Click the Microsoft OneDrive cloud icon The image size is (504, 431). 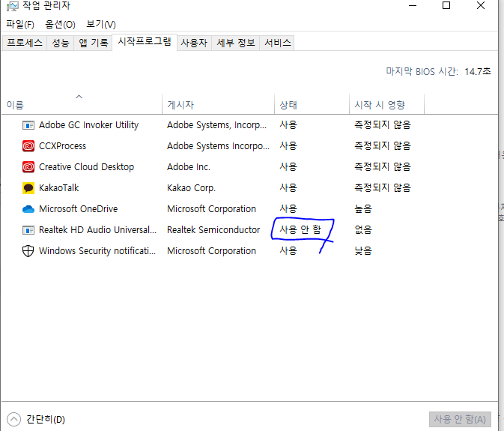click(x=28, y=209)
